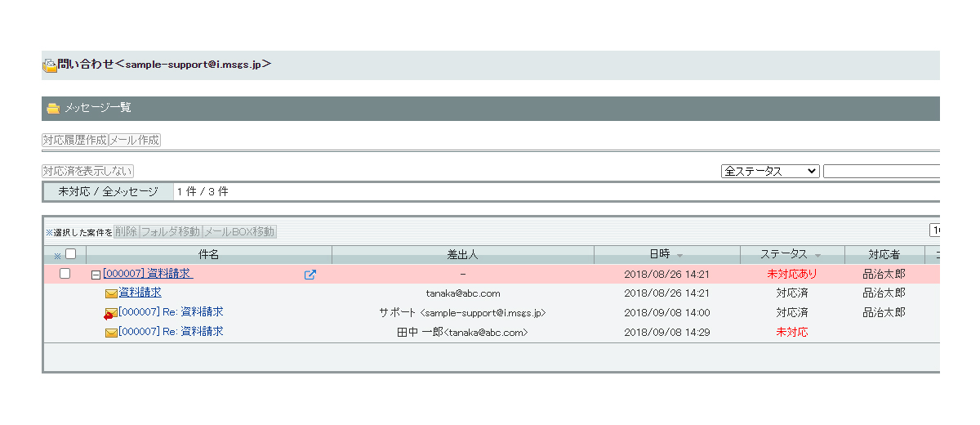The image size is (980, 425).
Task: Click sent-mail icon of サポート Re: 資料請求
Action: point(110,313)
